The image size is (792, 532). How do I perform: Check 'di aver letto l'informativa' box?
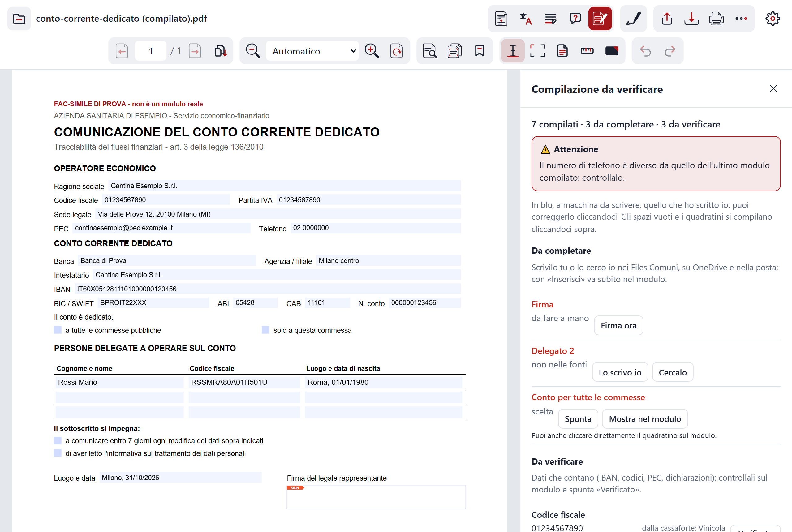58,453
